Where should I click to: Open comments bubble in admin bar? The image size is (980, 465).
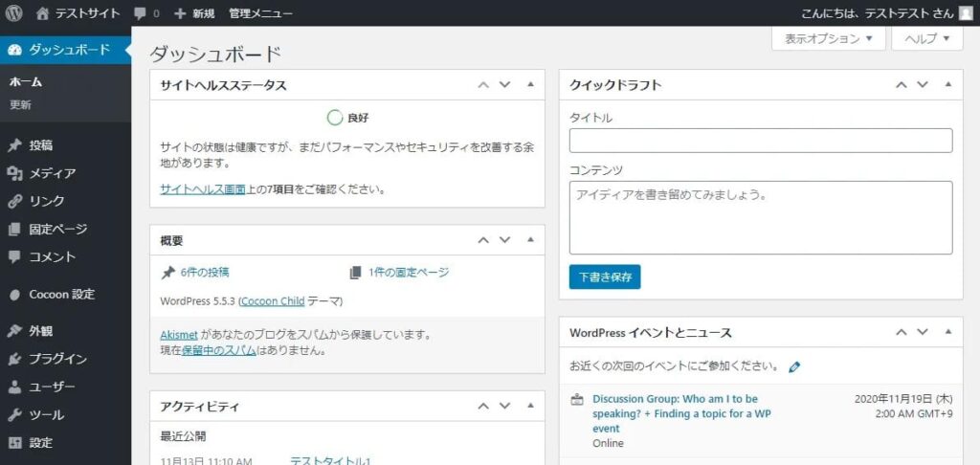pyautogui.click(x=141, y=13)
